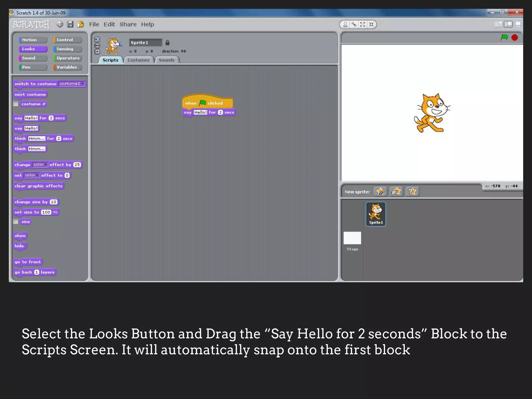Get a surprise sprite
The height and width of the screenshot is (399, 532).
(412, 192)
